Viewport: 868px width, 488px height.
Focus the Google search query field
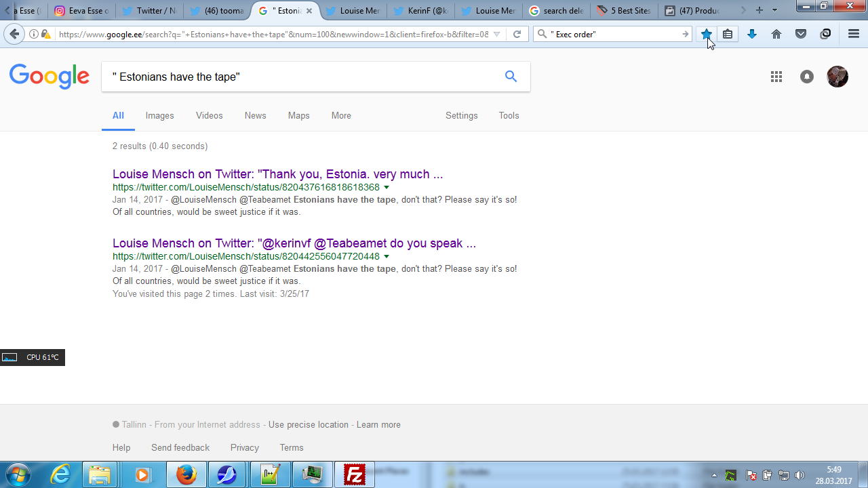[x=302, y=77]
